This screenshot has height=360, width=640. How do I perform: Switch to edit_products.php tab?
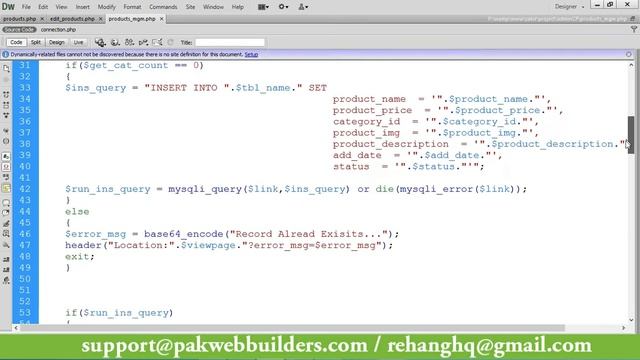[x=72, y=19]
